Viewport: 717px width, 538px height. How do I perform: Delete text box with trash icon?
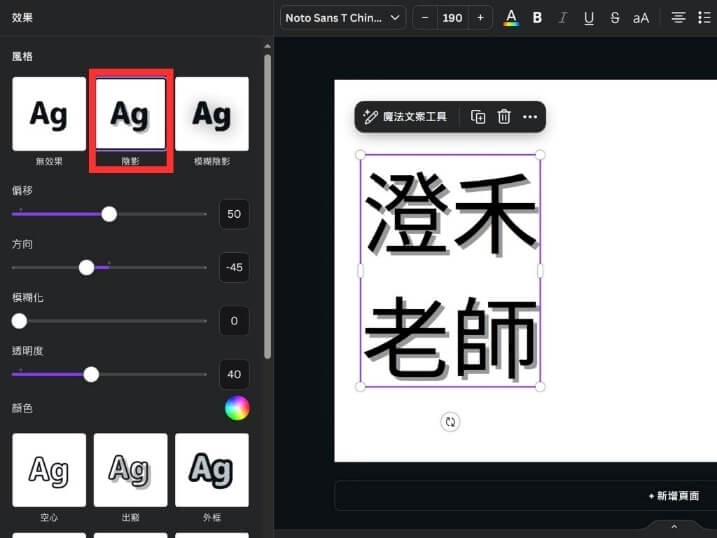(x=504, y=117)
